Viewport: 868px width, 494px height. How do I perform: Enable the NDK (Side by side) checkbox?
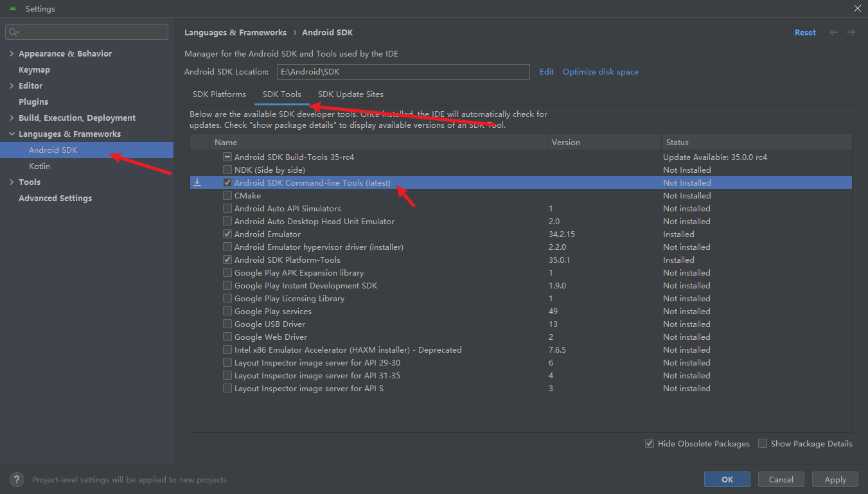point(227,170)
